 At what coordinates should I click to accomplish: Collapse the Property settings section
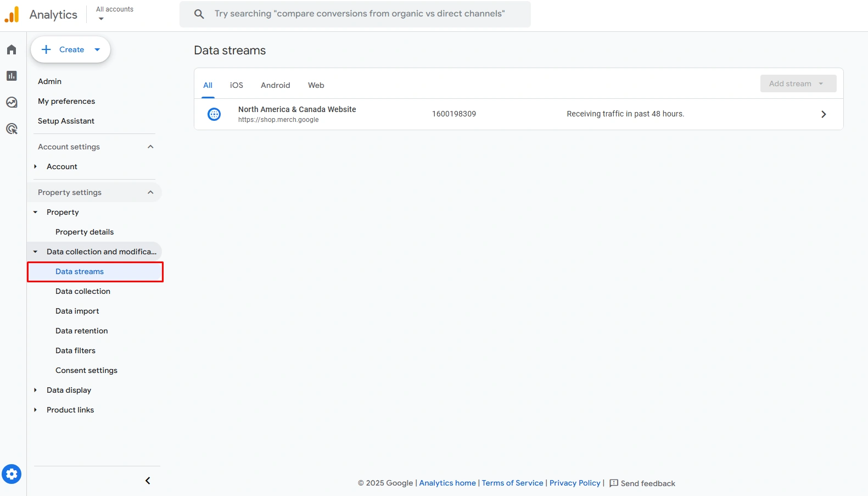pos(150,192)
